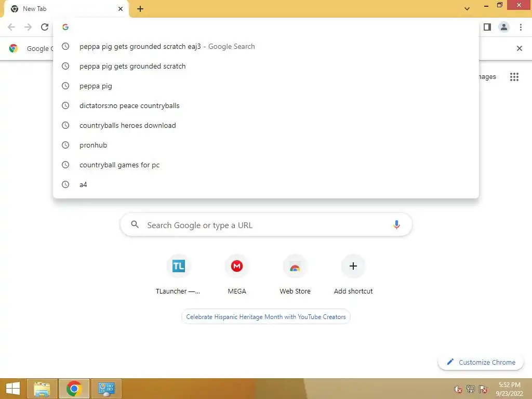Toggle the side panel icon

(x=487, y=27)
